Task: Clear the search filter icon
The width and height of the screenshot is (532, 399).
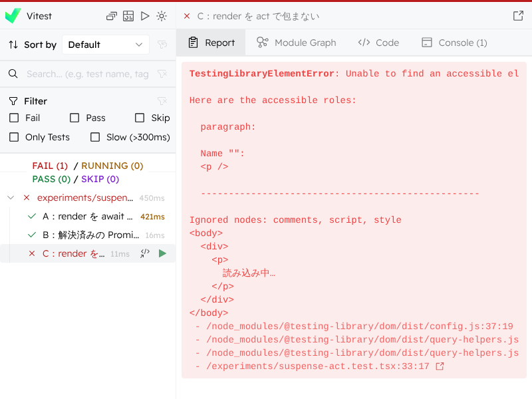Action: [x=162, y=74]
